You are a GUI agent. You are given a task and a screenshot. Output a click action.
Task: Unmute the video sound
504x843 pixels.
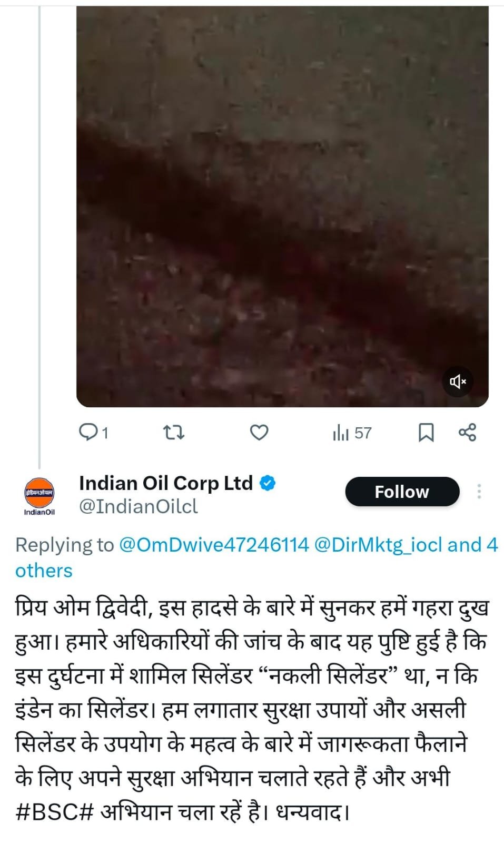457,380
